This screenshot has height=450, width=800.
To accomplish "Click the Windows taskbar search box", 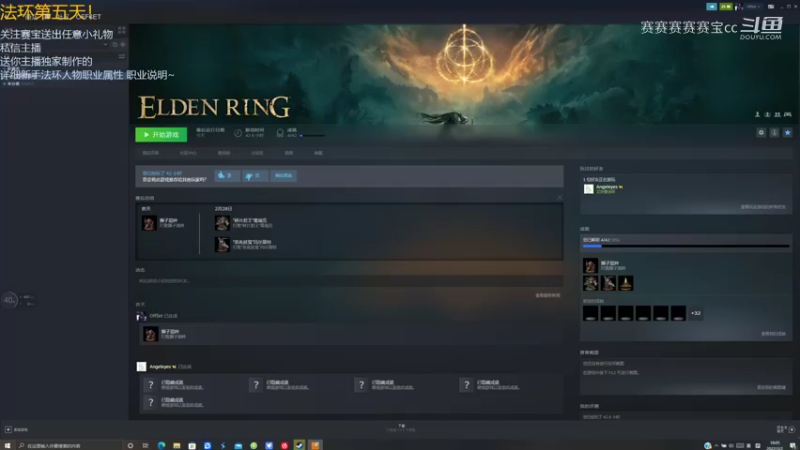I will tap(68, 445).
